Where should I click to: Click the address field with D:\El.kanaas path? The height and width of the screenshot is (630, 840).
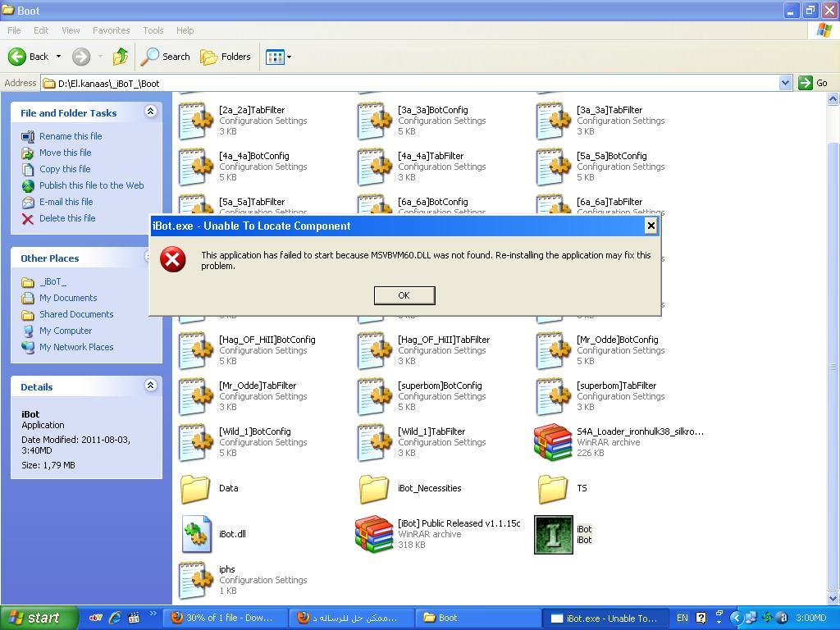click(410, 83)
